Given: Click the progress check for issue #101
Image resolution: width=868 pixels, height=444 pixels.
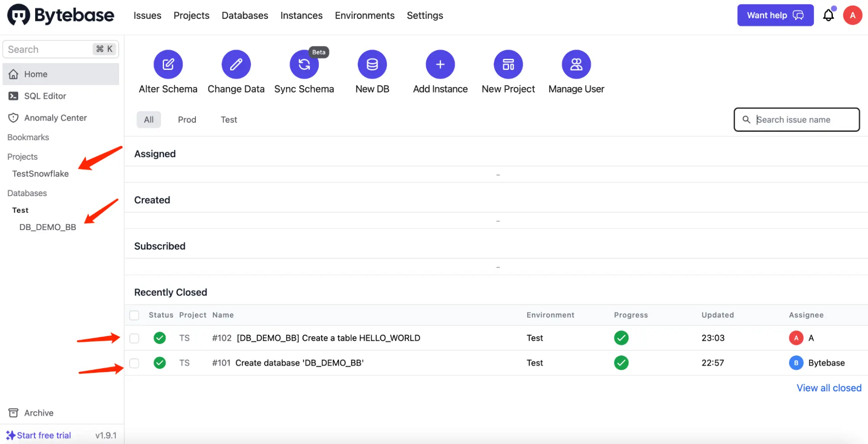Looking at the screenshot, I should coord(621,363).
